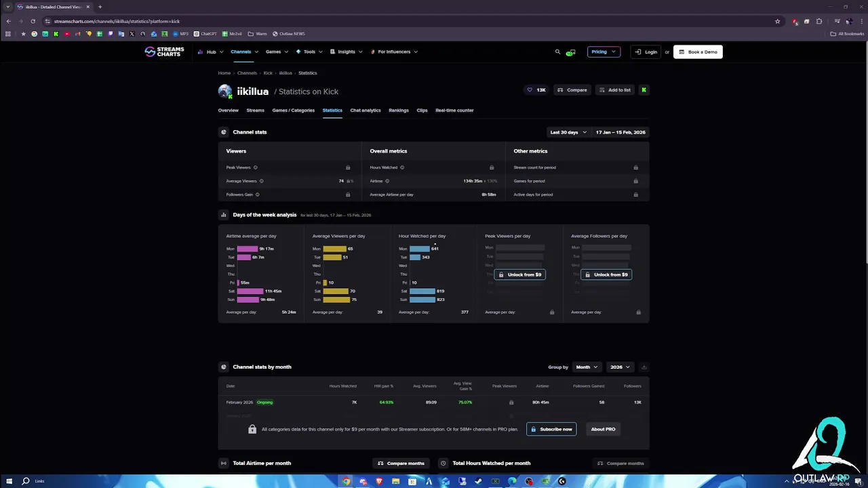The image size is (868, 488).
Task: Click the search magnifier icon in site header
Action: click(x=558, y=52)
